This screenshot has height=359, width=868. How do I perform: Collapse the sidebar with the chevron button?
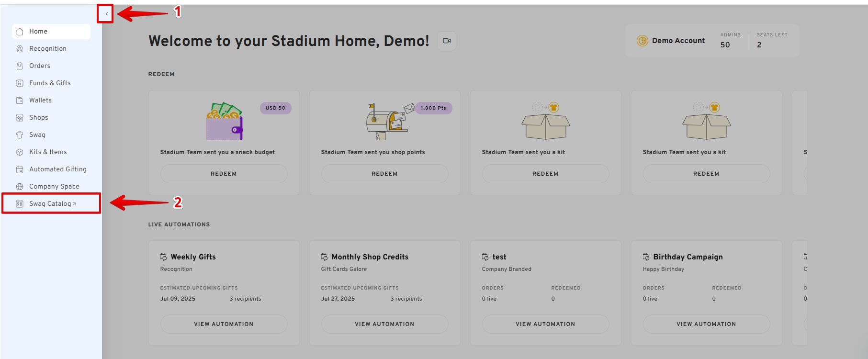click(x=106, y=14)
